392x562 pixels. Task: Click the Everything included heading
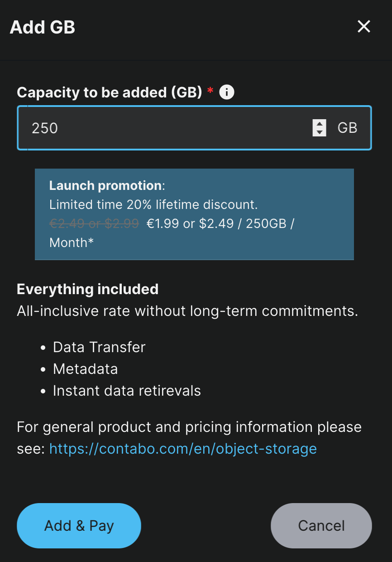[88, 289]
